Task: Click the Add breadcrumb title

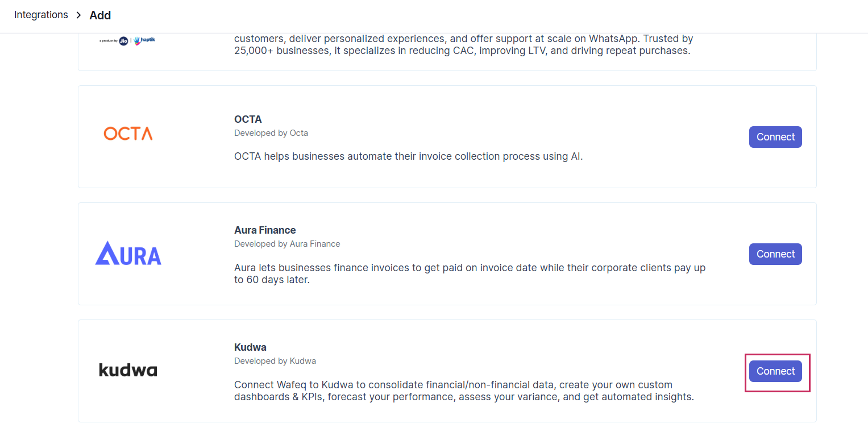Action: click(100, 15)
